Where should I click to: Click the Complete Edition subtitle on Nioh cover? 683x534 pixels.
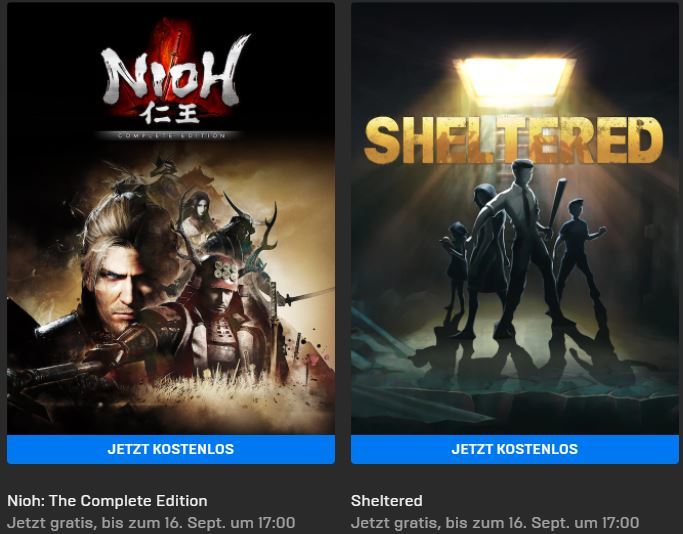coord(171,135)
